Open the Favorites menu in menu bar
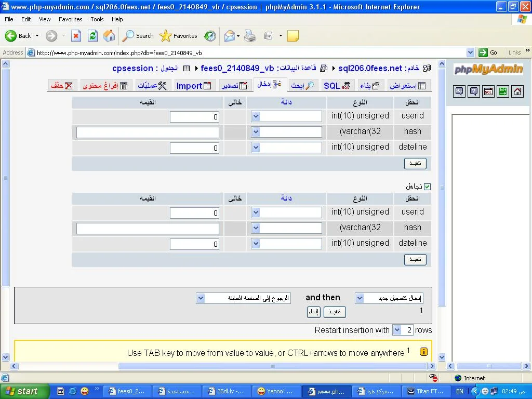This screenshot has width=532, height=399. 70,19
